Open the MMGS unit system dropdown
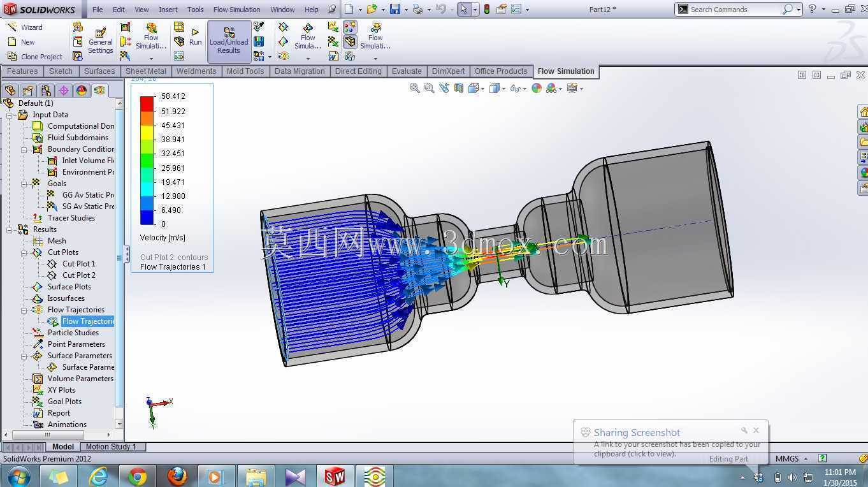 [792, 458]
